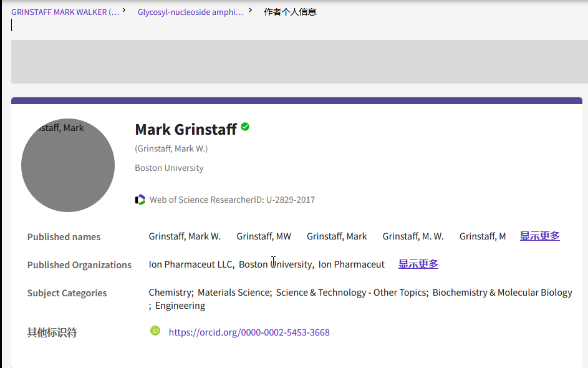Open the Glycosyl-nucleoside amphi... breadcrumb link
Image resolution: width=588 pixels, height=368 pixels.
point(191,12)
